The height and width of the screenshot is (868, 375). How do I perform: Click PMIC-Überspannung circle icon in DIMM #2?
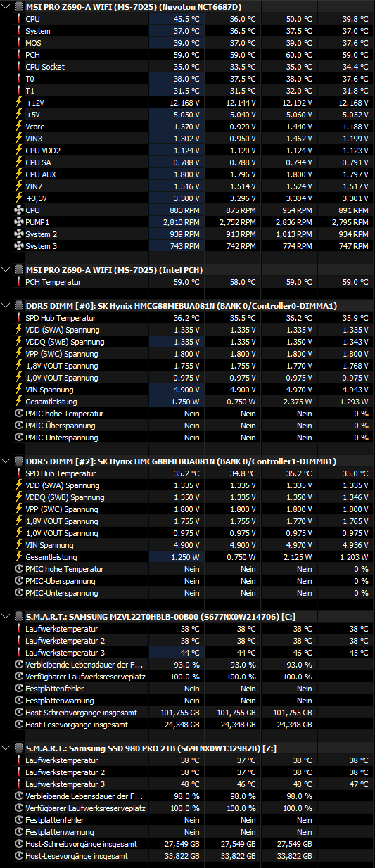click(x=18, y=581)
